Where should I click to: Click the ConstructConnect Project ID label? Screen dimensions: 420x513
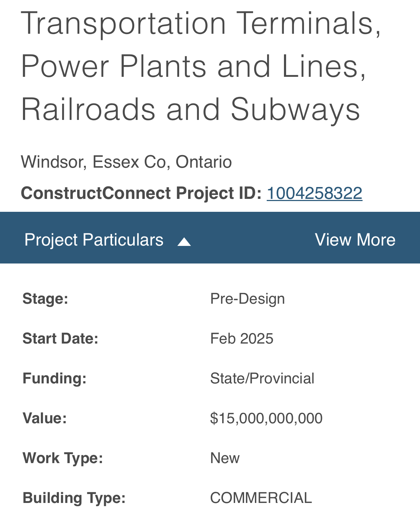[x=141, y=193]
